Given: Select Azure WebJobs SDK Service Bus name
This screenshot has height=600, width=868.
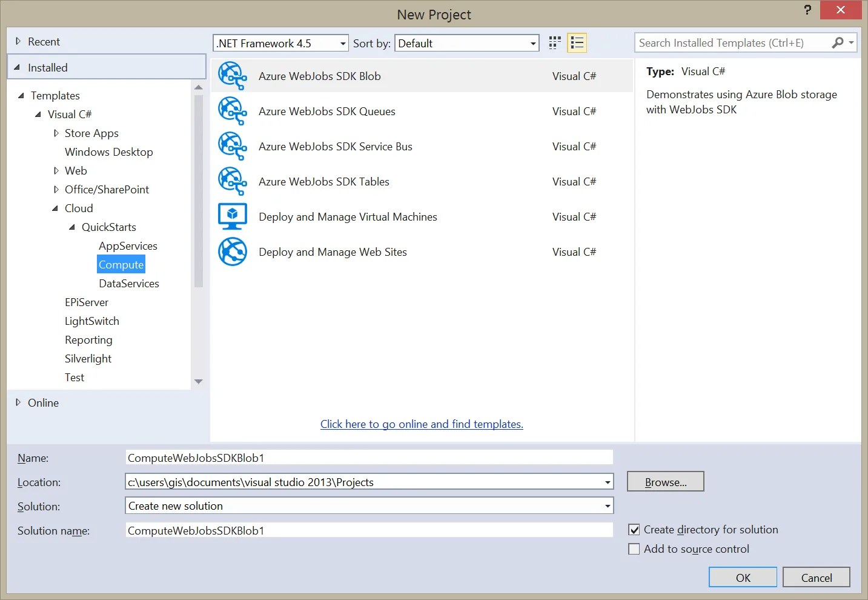Looking at the screenshot, I should click(x=336, y=146).
